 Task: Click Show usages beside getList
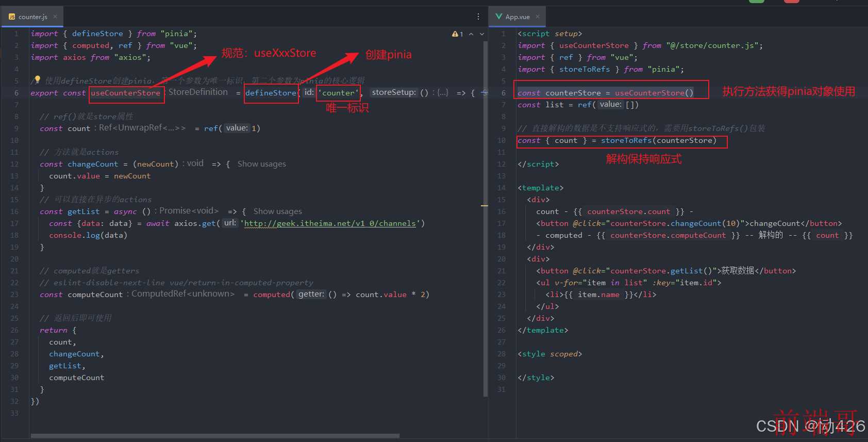tap(278, 211)
